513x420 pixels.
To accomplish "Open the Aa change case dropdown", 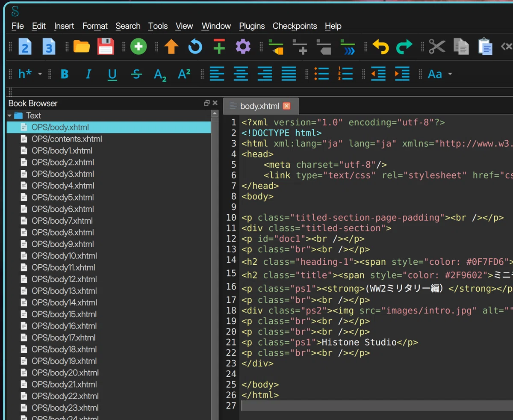I will (440, 74).
